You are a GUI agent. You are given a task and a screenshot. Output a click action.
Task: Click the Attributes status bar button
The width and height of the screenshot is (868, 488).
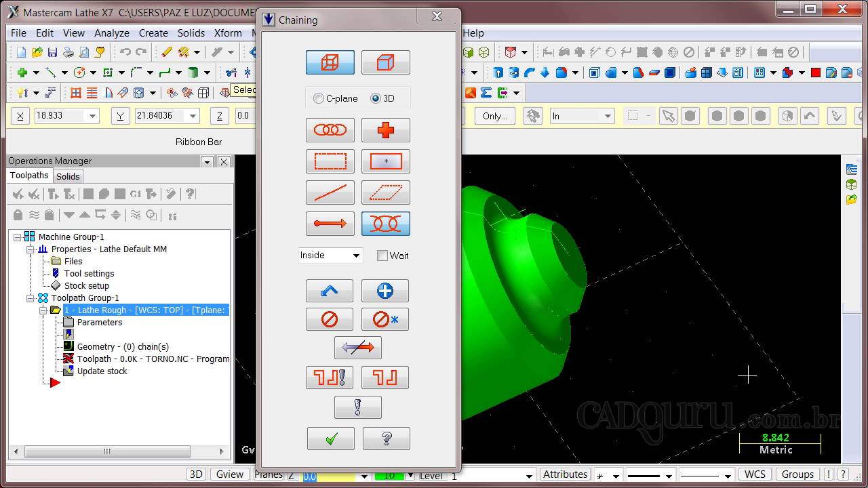point(565,474)
